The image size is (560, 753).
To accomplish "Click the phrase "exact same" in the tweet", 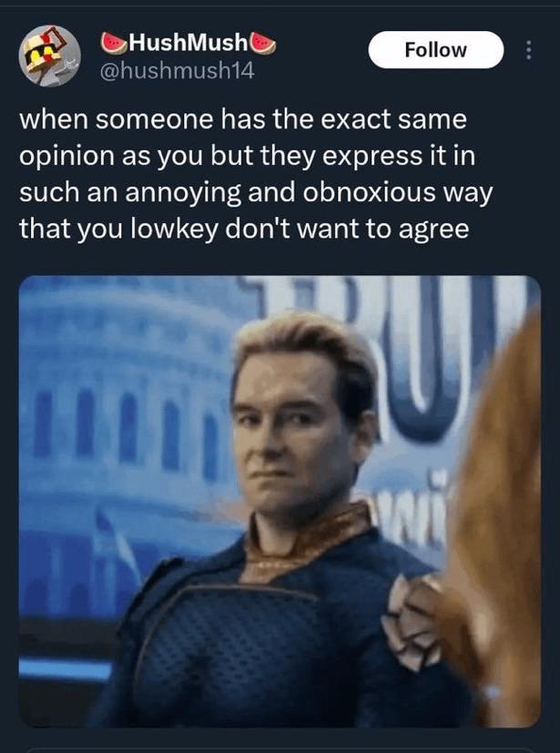I will click(x=393, y=119).
